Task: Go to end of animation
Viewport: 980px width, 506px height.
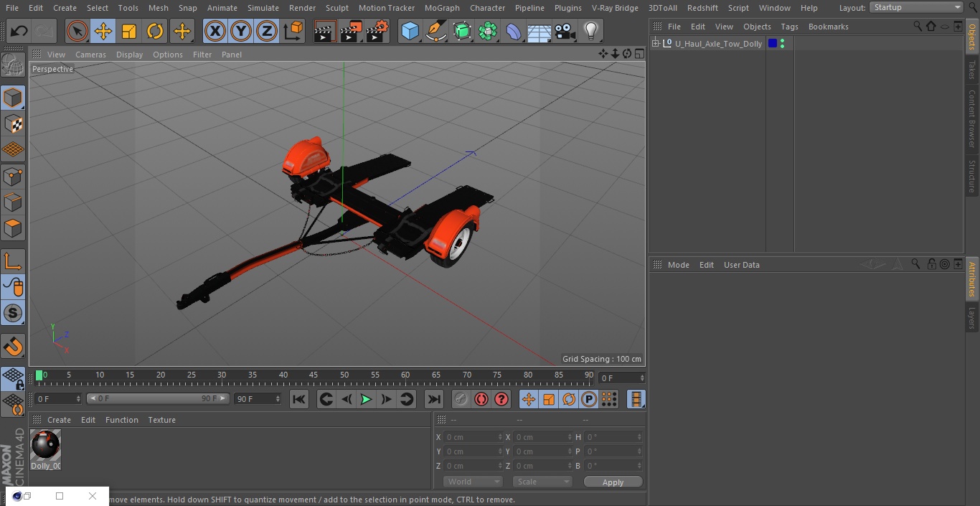Action: 433,399
